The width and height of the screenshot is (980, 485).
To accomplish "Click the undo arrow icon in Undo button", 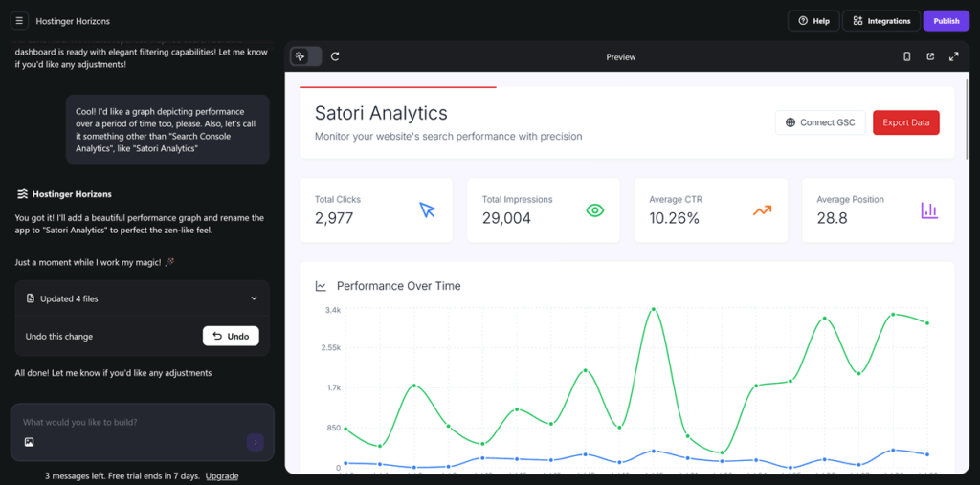I will (x=217, y=337).
